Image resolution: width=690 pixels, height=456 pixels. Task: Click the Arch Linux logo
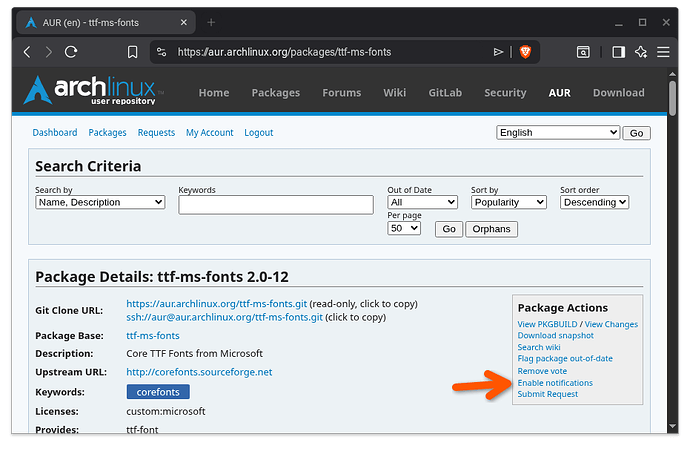tap(93, 90)
